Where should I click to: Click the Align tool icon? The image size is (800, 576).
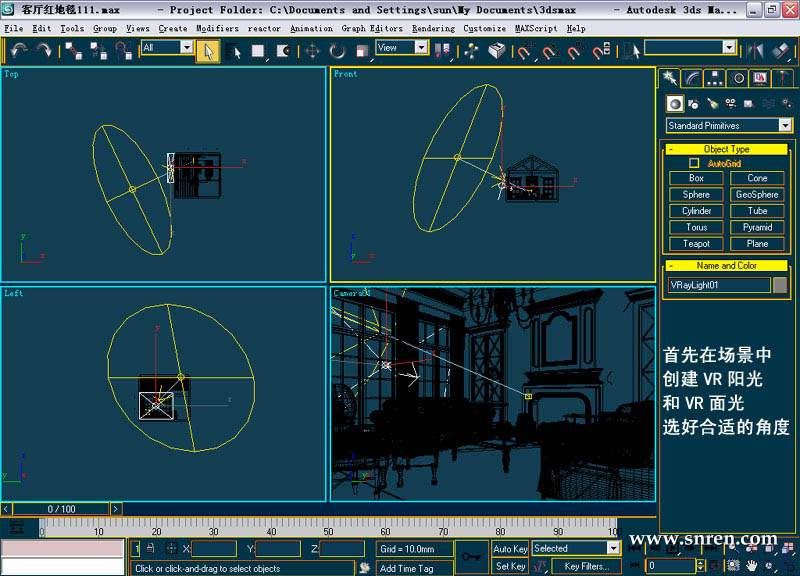pyautogui.click(x=781, y=51)
